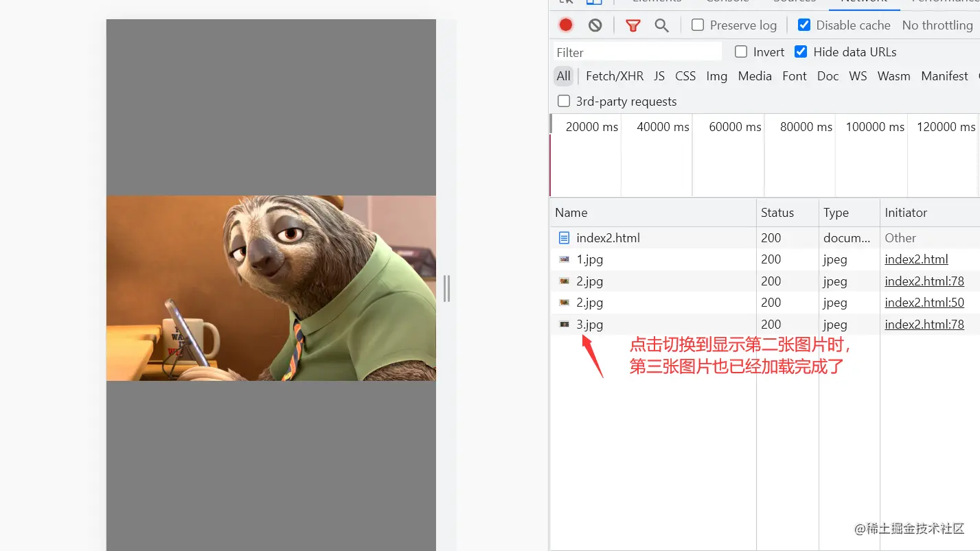This screenshot has width=980, height=551.
Task: Open the request filter funnel icon
Action: click(x=632, y=25)
